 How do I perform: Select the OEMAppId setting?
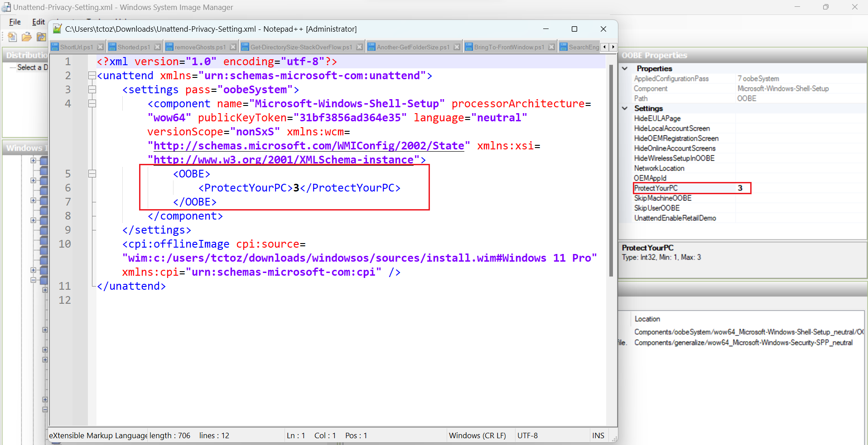coord(650,178)
